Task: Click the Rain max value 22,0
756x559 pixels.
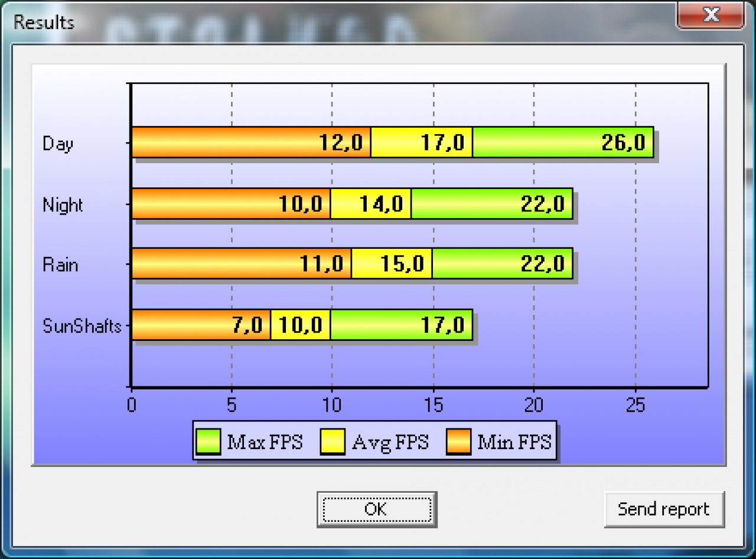Action: (543, 264)
